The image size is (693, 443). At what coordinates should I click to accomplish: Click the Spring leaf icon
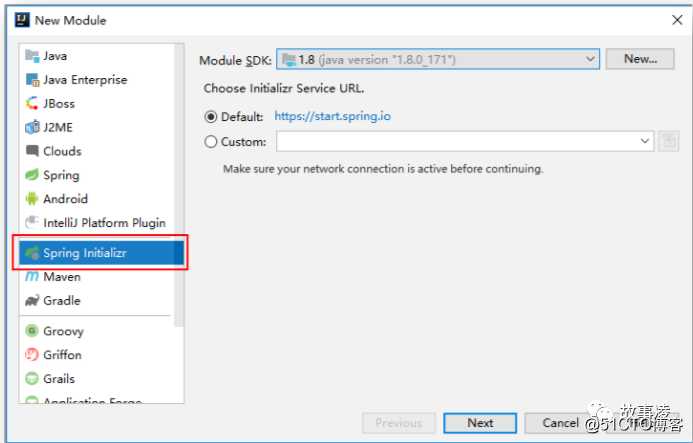pos(32,175)
